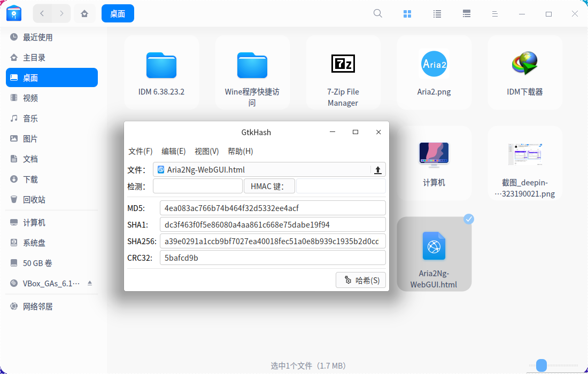This screenshot has width=588, height=374.
Task: Click the search icon in the toolbar
Action: click(x=377, y=13)
